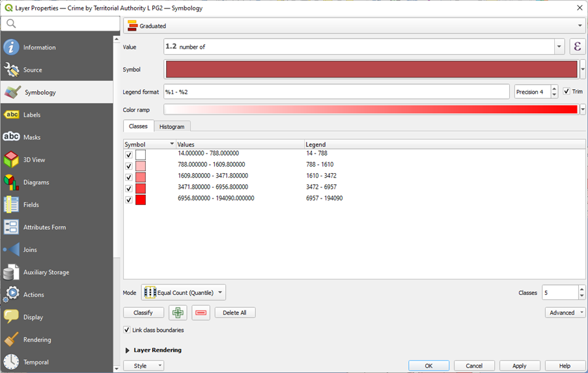This screenshot has width=588, height=373.
Task: Click the sidebar search input field
Action: point(61,23)
